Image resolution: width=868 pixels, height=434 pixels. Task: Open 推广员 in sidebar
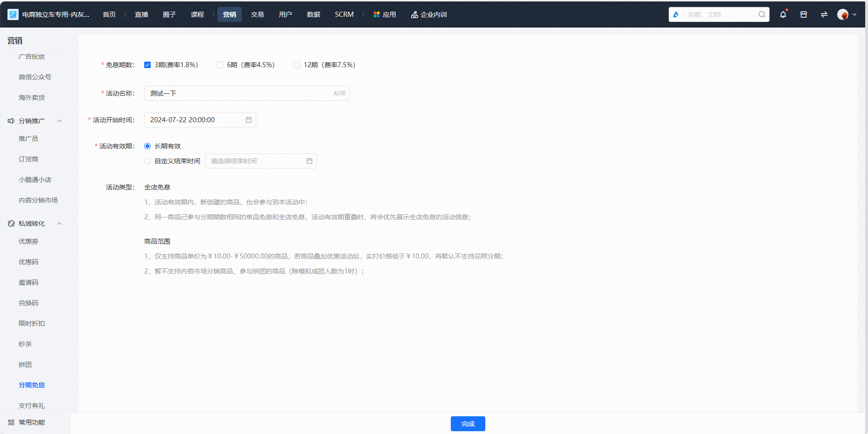[28, 139]
